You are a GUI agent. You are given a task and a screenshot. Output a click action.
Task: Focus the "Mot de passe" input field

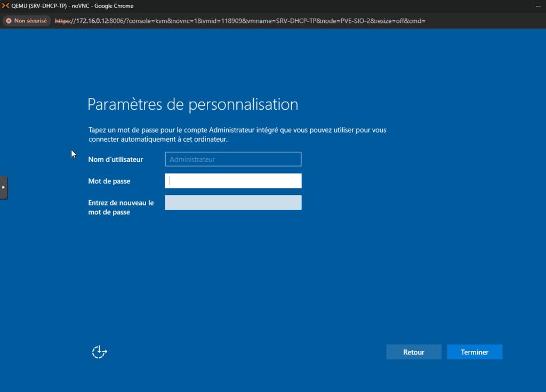tap(233, 181)
